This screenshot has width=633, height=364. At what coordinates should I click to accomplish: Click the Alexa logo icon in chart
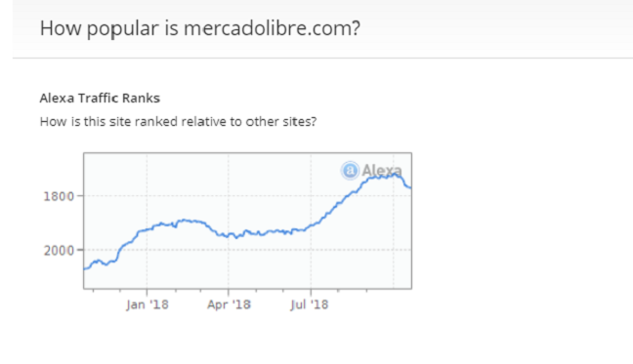click(x=350, y=170)
